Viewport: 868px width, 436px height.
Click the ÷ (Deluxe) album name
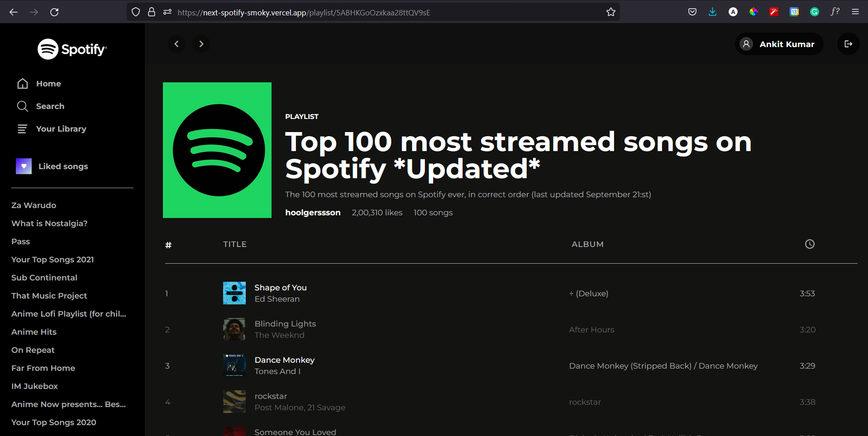click(x=589, y=294)
